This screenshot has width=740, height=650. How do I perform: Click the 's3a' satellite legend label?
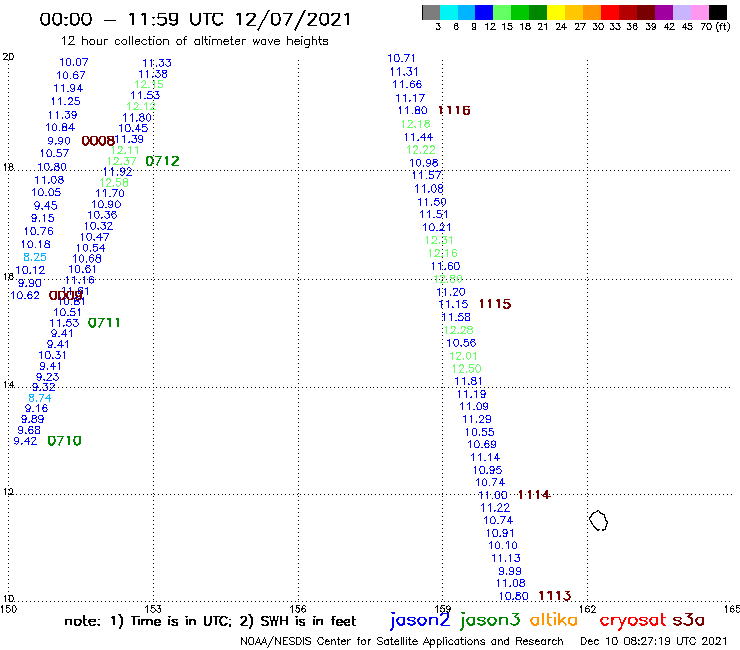point(689,620)
